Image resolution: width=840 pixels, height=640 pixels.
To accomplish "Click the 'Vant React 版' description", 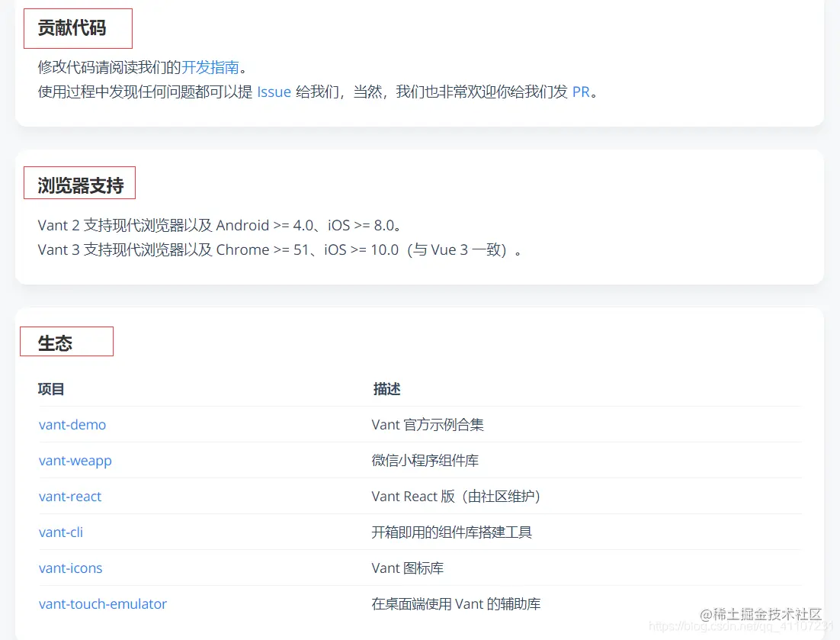I will click(456, 497).
